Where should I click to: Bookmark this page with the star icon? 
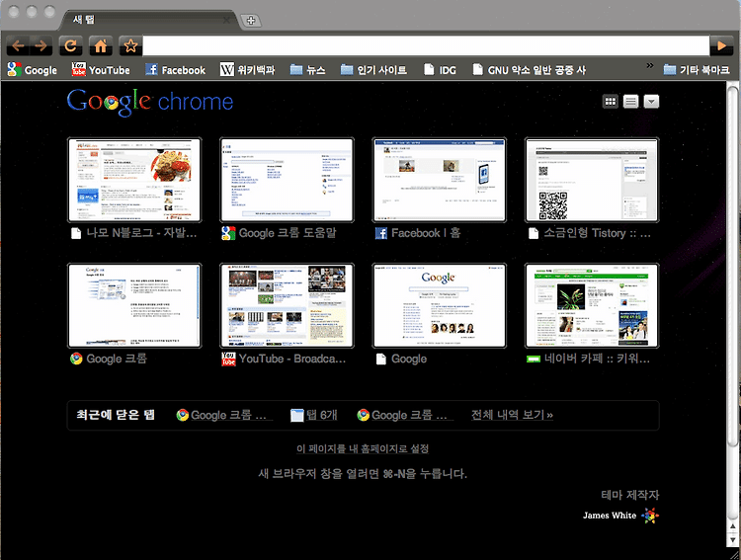130,45
